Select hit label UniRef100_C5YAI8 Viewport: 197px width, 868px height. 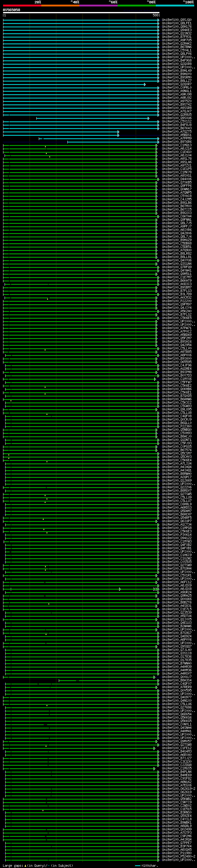[176, 196]
